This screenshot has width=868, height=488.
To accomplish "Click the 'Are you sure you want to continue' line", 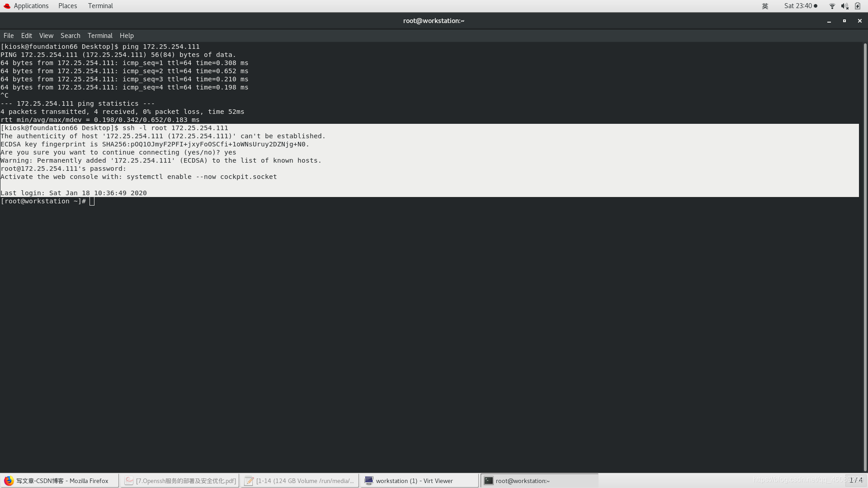I will pos(118,153).
